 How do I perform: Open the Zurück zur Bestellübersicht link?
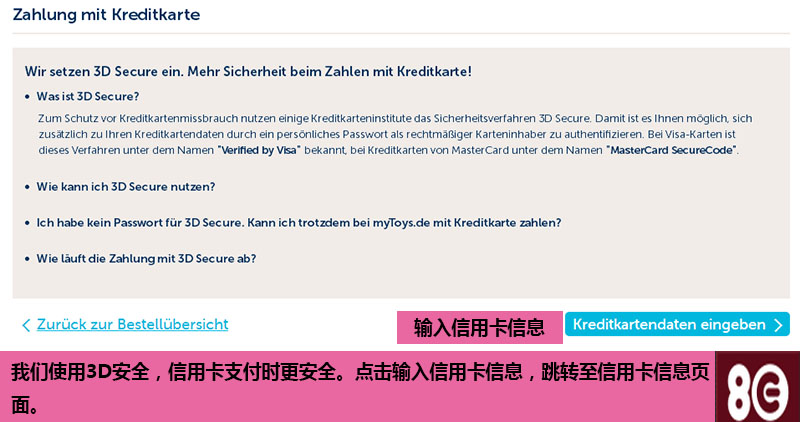132,325
